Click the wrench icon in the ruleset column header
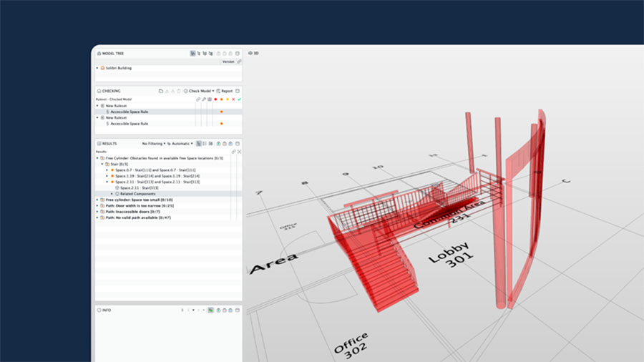Viewport: 644px width, 362px height. [x=204, y=99]
